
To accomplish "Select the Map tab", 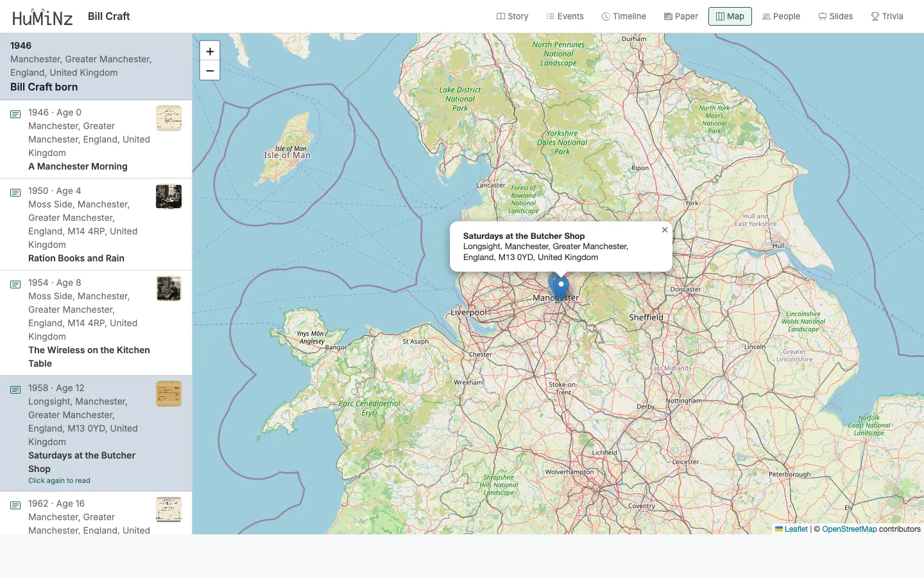I will (x=730, y=17).
